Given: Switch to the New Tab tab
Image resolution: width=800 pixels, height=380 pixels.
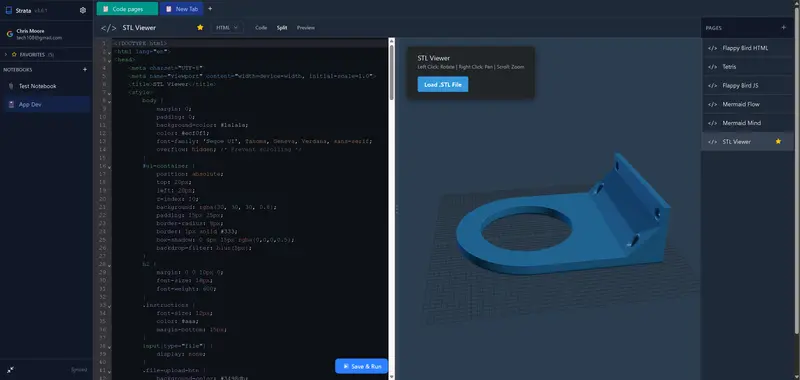Looking at the screenshot, I should 182,9.
